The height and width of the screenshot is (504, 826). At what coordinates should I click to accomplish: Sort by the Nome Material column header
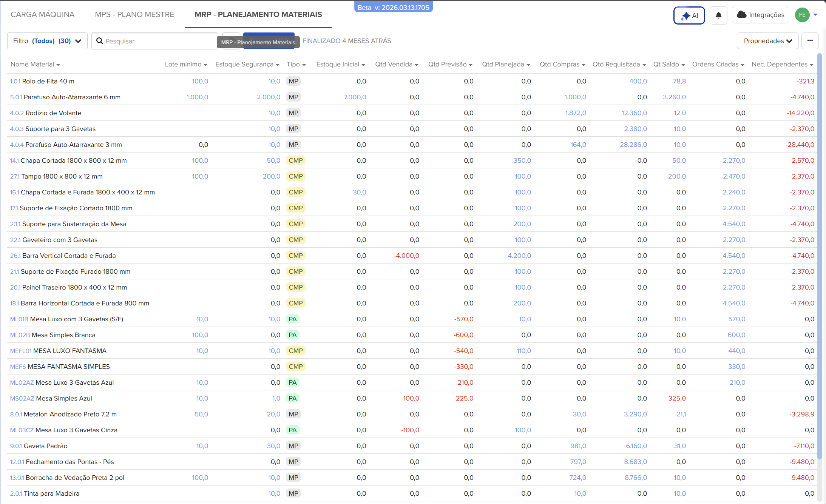pyautogui.click(x=32, y=64)
